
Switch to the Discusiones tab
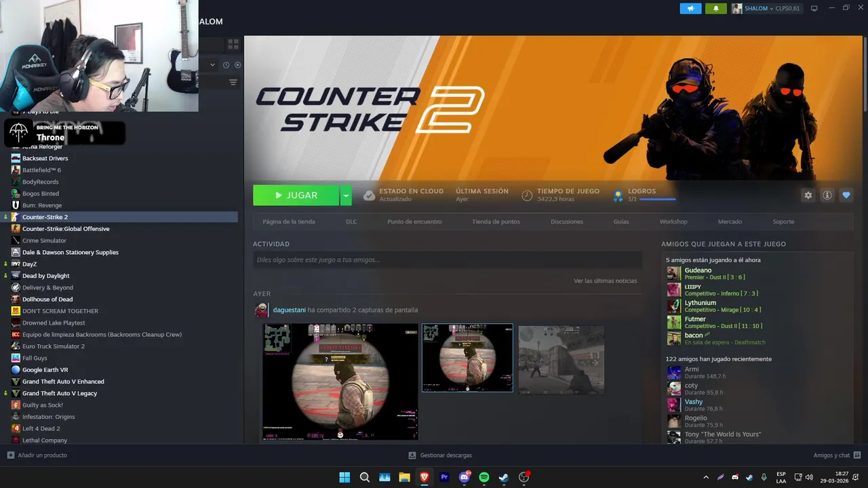click(x=567, y=222)
